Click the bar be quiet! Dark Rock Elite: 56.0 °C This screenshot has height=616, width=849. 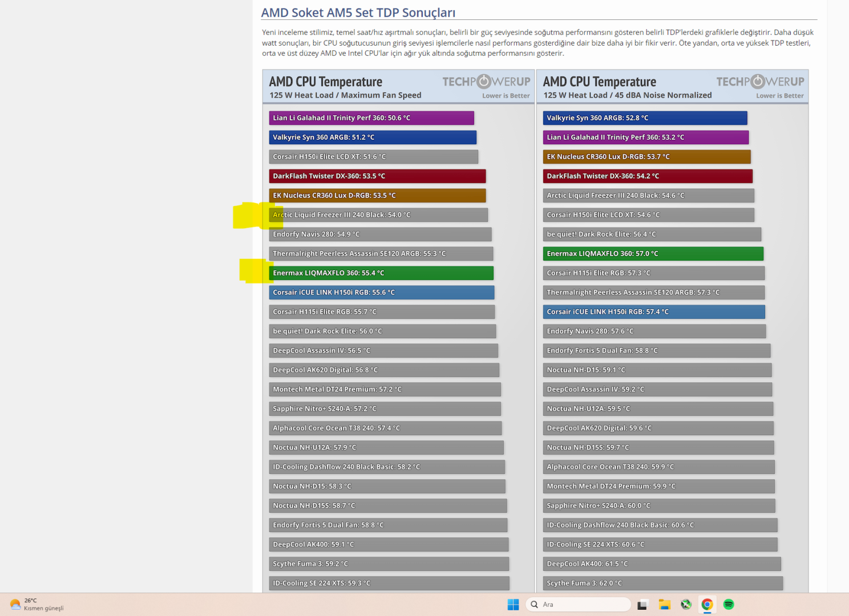pyautogui.click(x=383, y=331)
